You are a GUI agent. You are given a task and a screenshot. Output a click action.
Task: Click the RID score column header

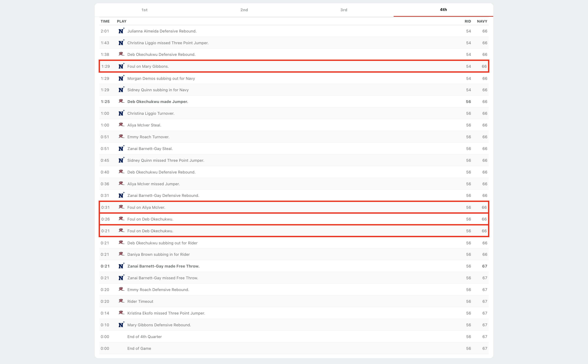pos(468,21)
